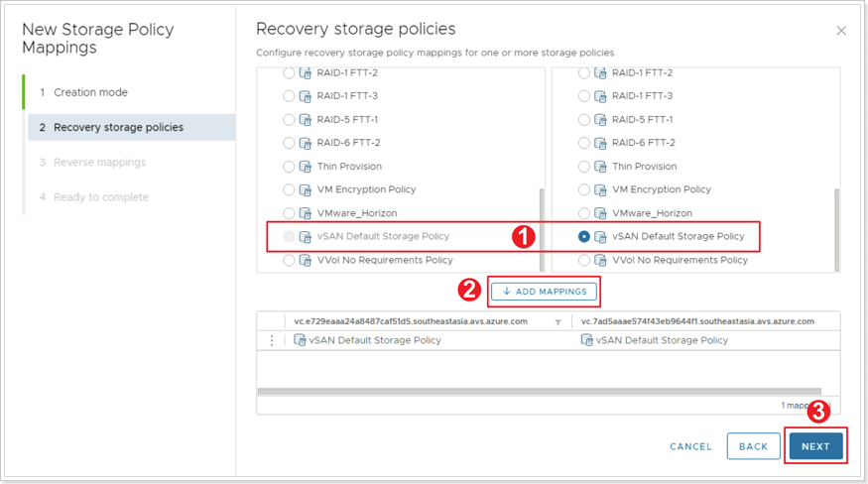Viewport: 868px width, 484px height.
Task: Click the Add Mappings button
Action: tap(545, 292)
